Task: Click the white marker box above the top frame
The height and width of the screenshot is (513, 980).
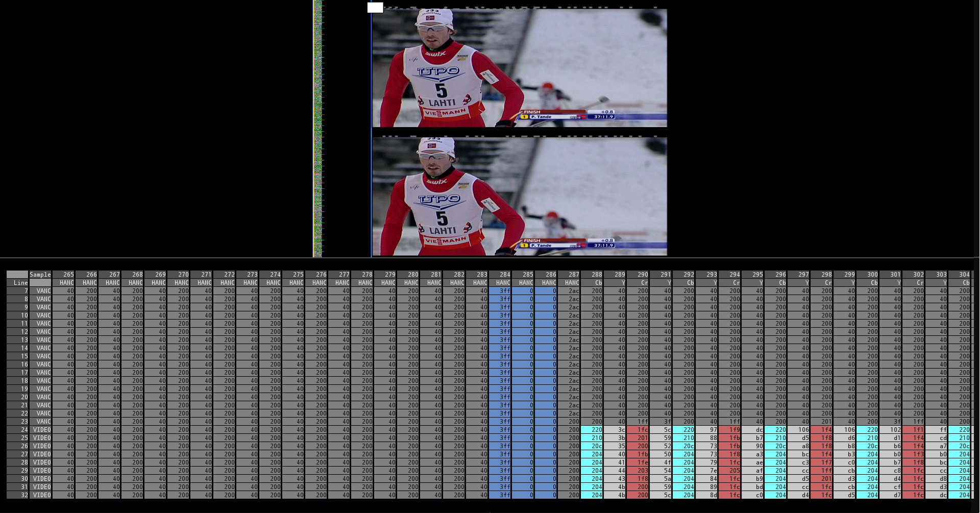Action: 374,7
